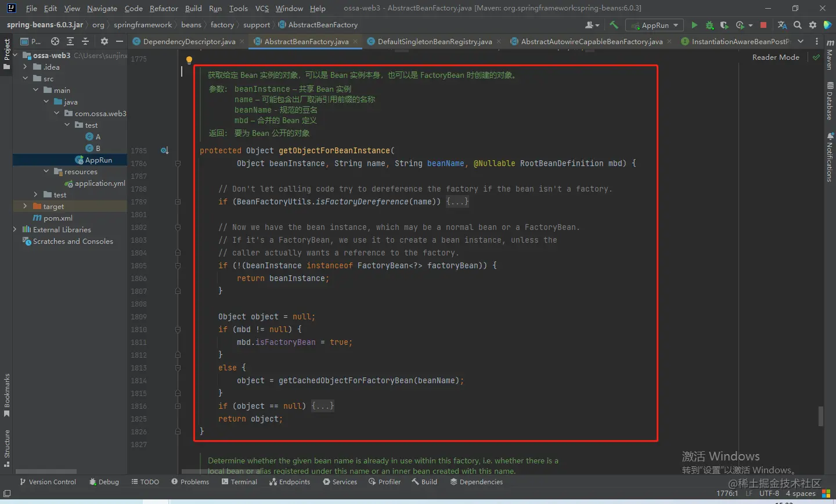Open IDE settings gear in top toolbar
Screen dimensions: 836x504
[x=813, y=25]
